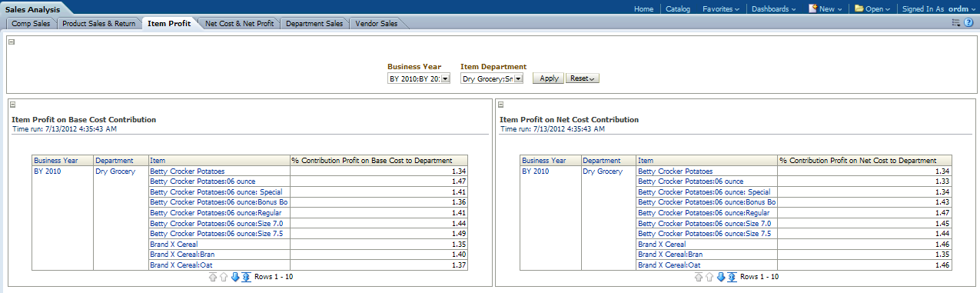Open the Item Department dropdown
Viewport: 980px width, 293px height.
[518, 78]
